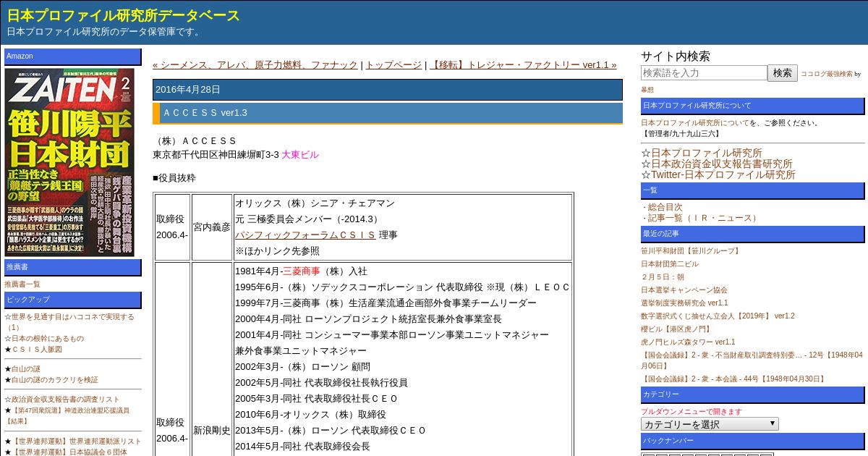The width and height of the screenshot is (868, 456).
Task: Click the 推薦書 sidebar heading
Action: pos(73,268)
